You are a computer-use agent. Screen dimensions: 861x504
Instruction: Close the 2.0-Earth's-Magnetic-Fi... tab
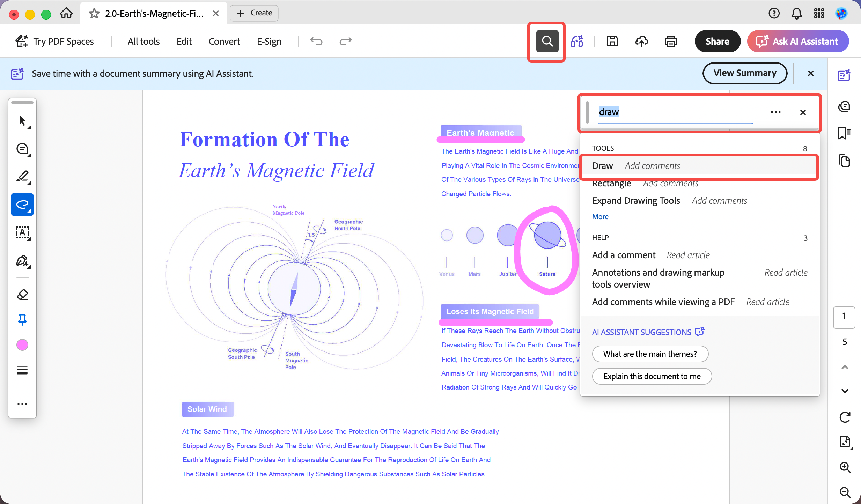(x=216, y=13)
